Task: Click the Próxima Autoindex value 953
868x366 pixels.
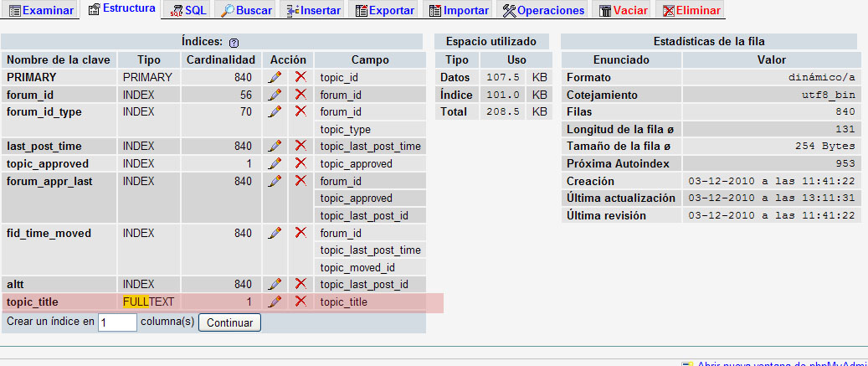Action: (x=846, y=164)
